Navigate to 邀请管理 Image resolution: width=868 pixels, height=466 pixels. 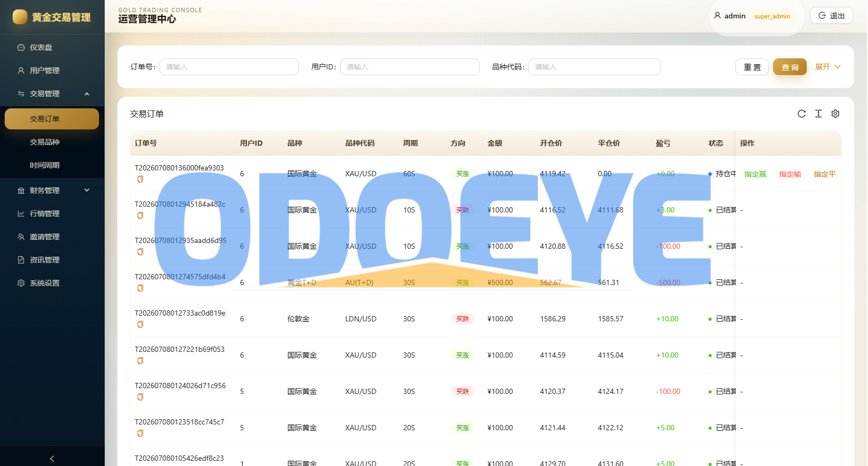pos(52,237)
